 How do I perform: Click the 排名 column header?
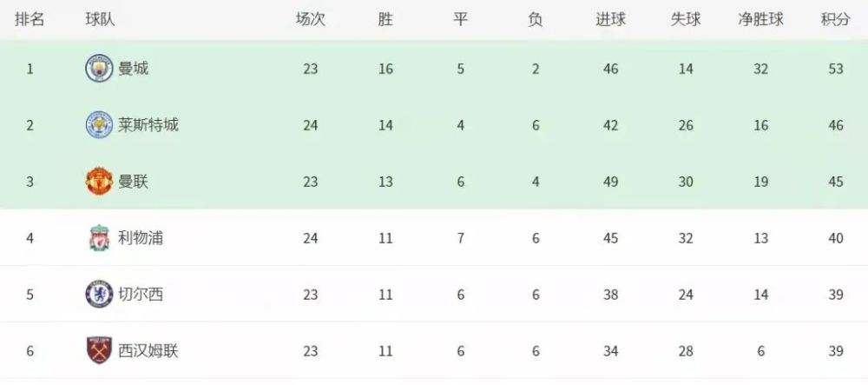pos(30,20)
